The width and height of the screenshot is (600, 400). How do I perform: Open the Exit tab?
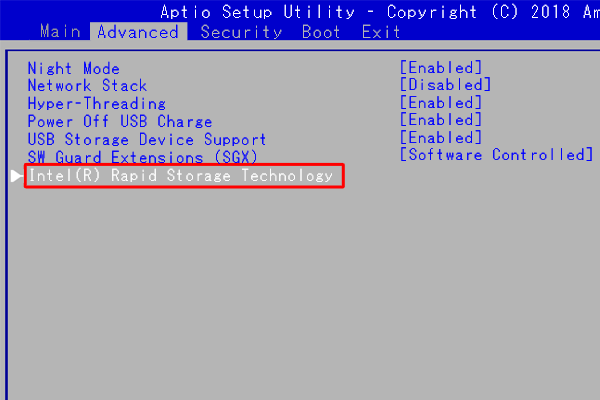tap(380, 32)
